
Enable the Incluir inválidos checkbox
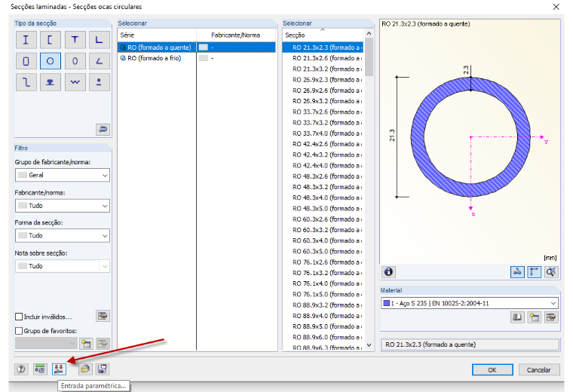pyautogui.click(x=19, y=317)
